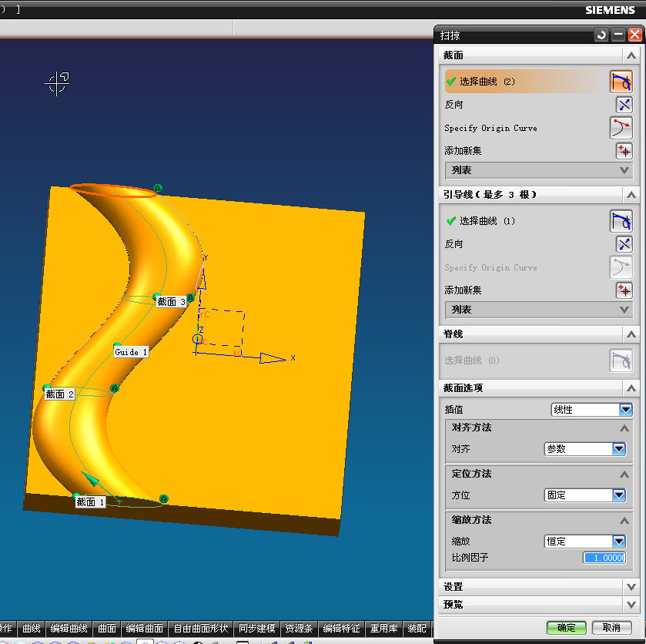Viewport: 646px width, 644px height.
Task: Open the 曲面 toolbar tab
Action: 107,629
